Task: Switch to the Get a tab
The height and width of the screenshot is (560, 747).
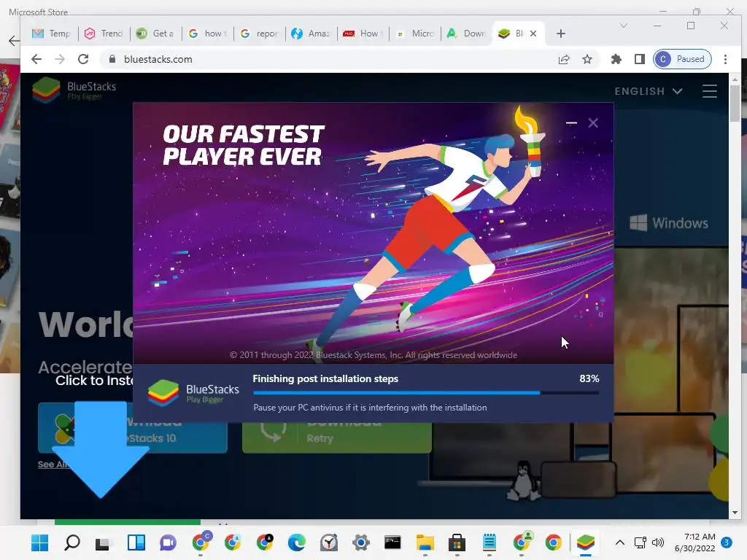Action: (155, 34)
